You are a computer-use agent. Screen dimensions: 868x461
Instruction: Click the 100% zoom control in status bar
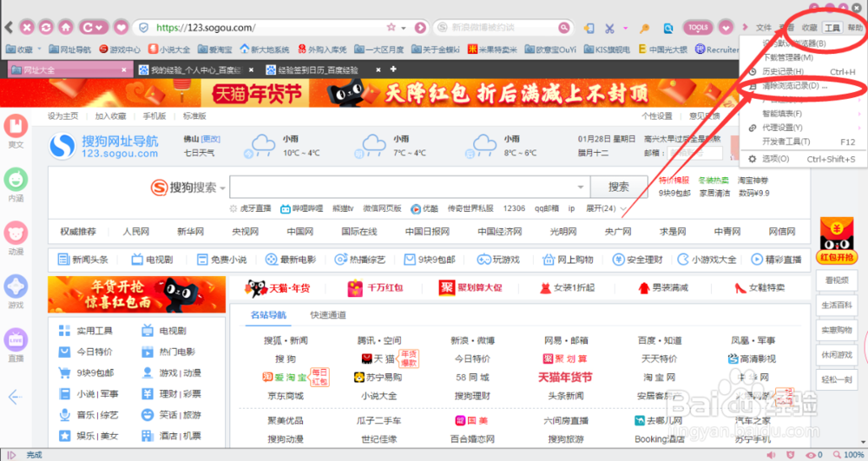(848, 454)
